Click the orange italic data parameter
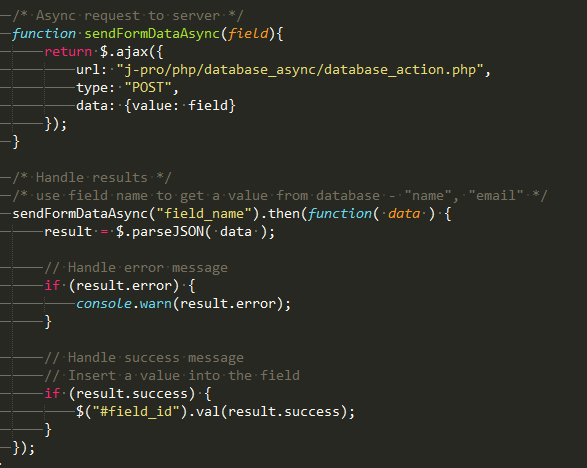 tap(404, 213)
